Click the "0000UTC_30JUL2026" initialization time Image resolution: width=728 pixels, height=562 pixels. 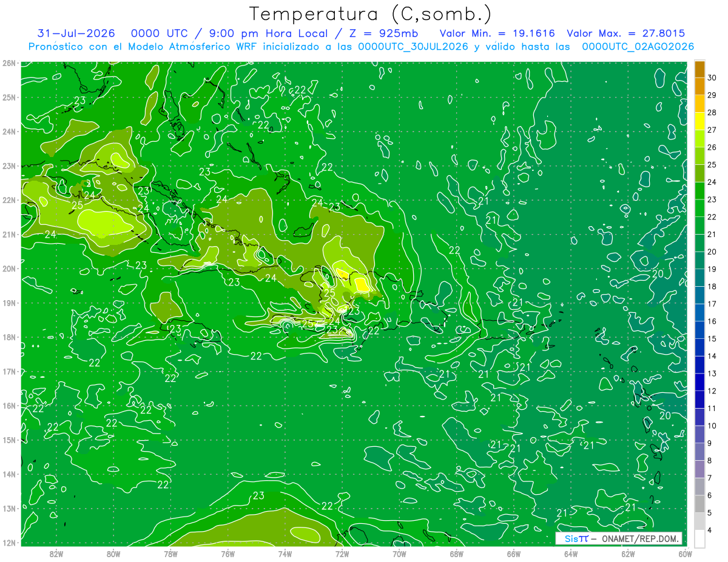click(413, 47)
